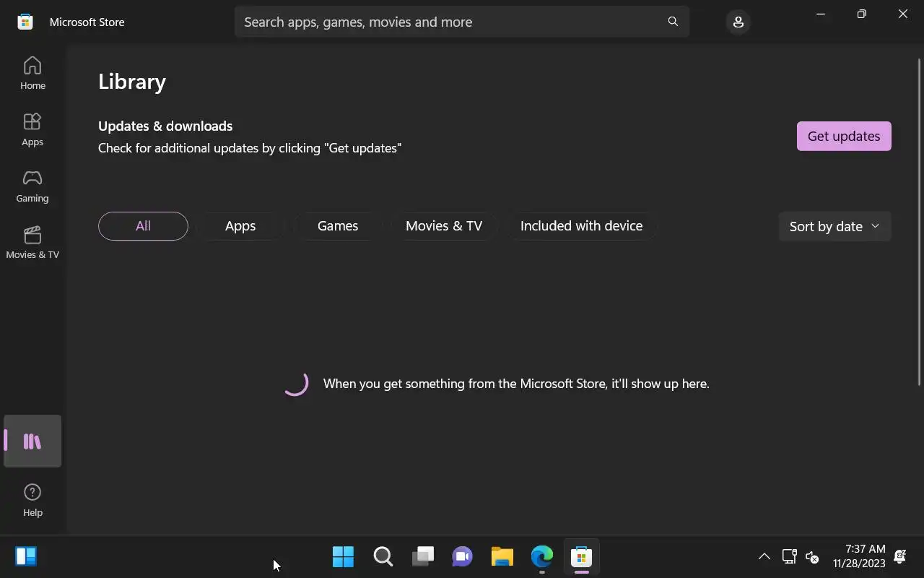Click the search magnifier icon
924x578 pixels.
[x=673, y=22]
